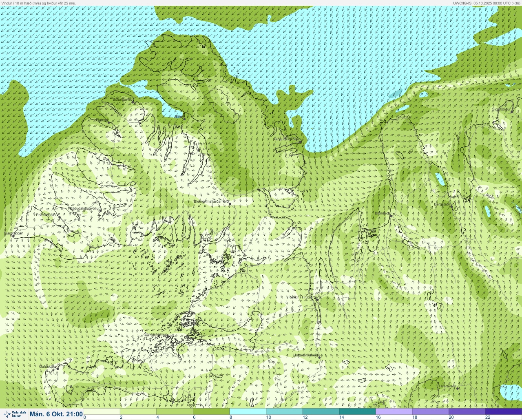Select the 18–20 m/s purple legend swatch

[430, 411]
